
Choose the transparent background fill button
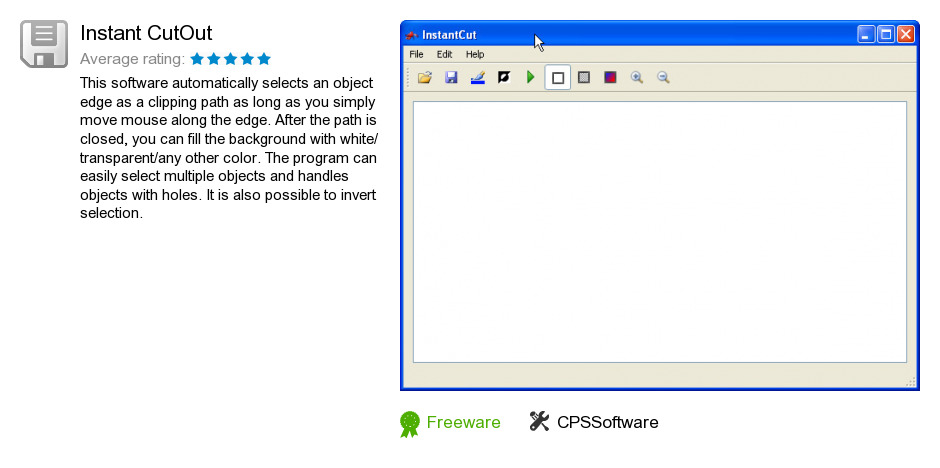coord(584,77)
